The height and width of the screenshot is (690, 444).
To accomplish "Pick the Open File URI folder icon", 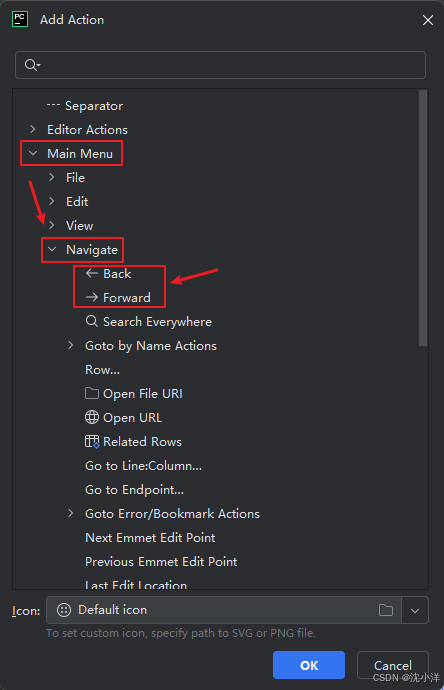I will (x=92, y=393).
